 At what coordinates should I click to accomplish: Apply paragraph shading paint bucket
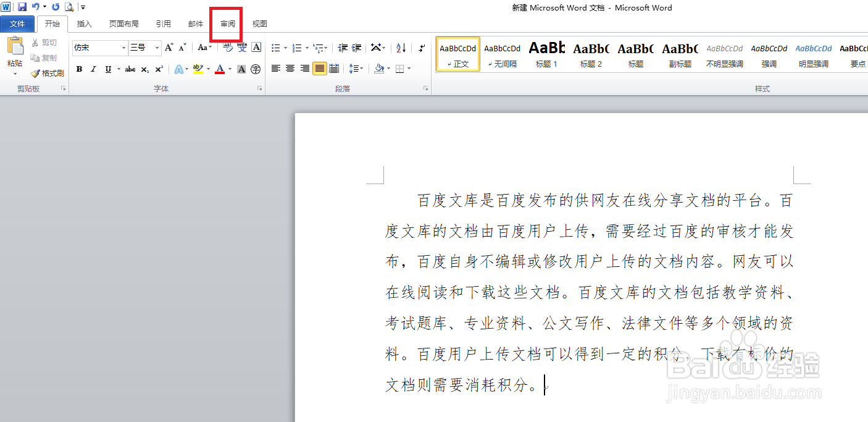pos(379,69)
